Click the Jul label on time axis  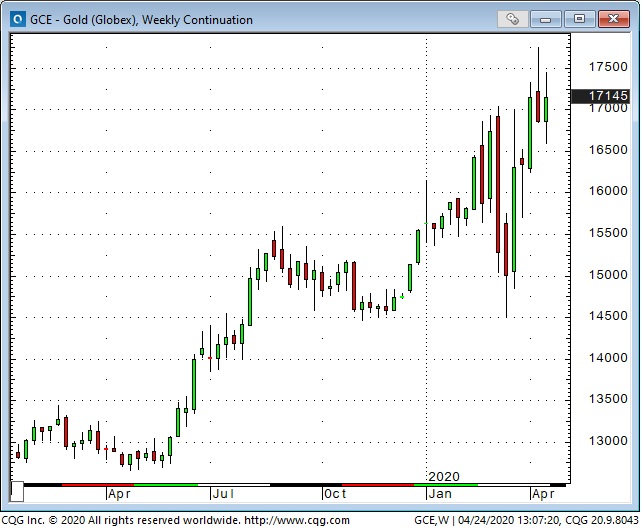tap(223, 494)
